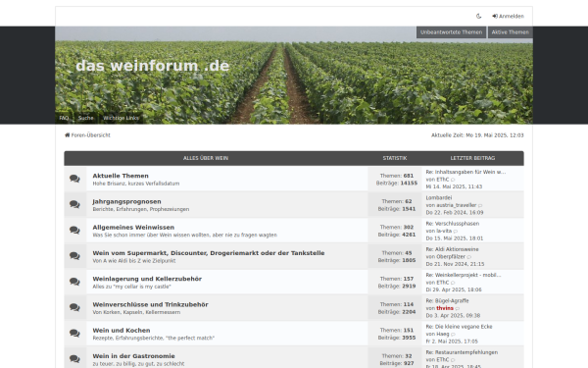Click forum icon beside Weinlagerung und Kellerzubehör
The image size is (588, 368).
(x=74, y=282)
